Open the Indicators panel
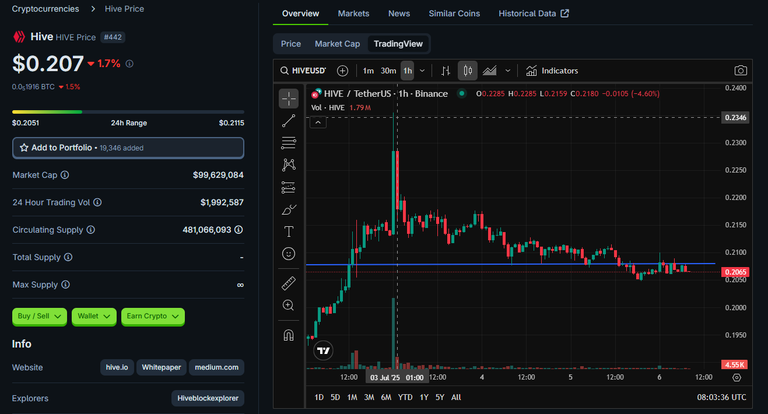The image size is (768, 414). 552,71
